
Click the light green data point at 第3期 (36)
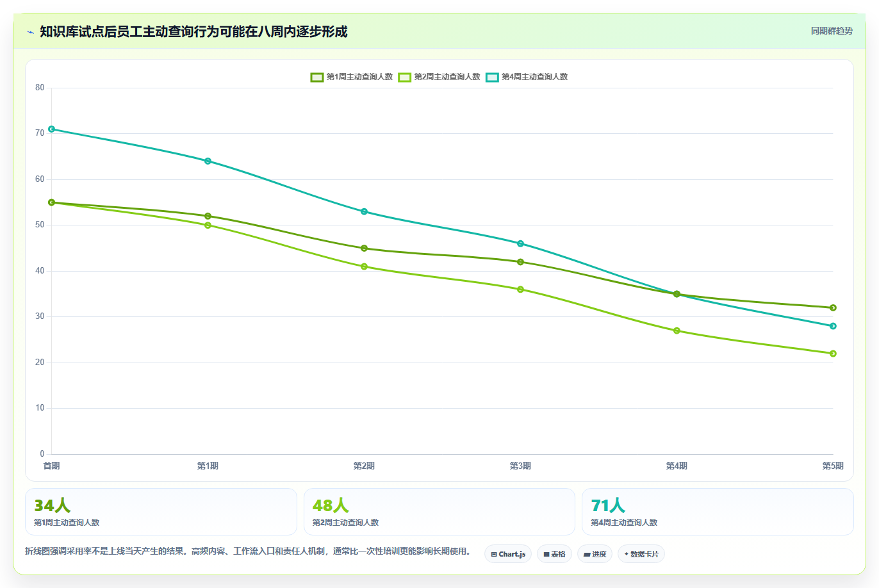pyautogui.click(x=521, y=290)
